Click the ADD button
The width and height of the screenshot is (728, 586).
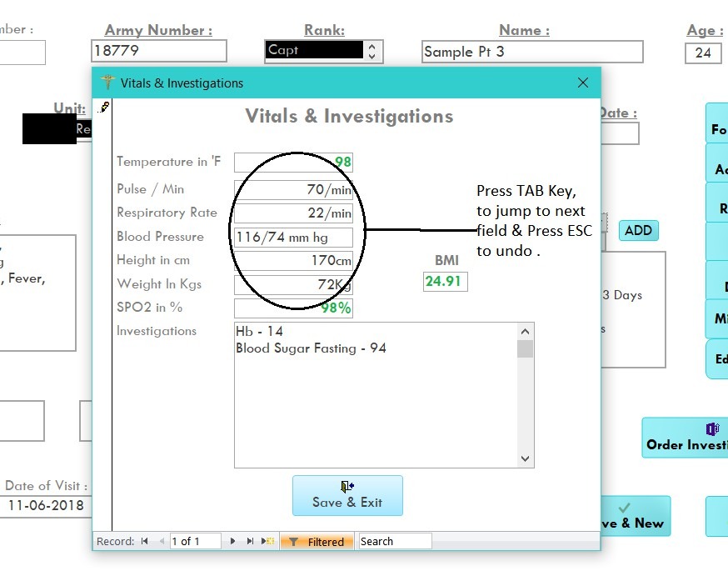click(638, 230)
